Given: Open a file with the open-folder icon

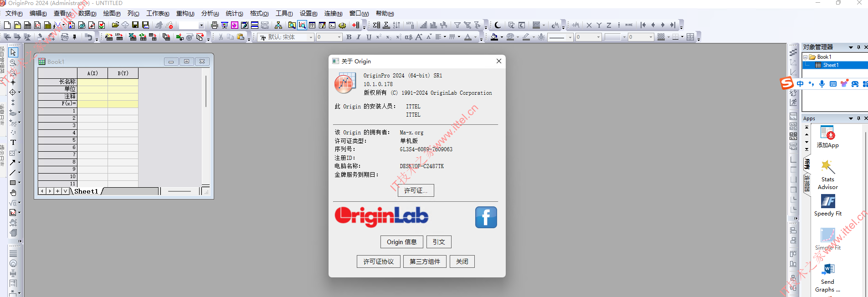Looking at the screenshot, I should [x=115, y=25].
